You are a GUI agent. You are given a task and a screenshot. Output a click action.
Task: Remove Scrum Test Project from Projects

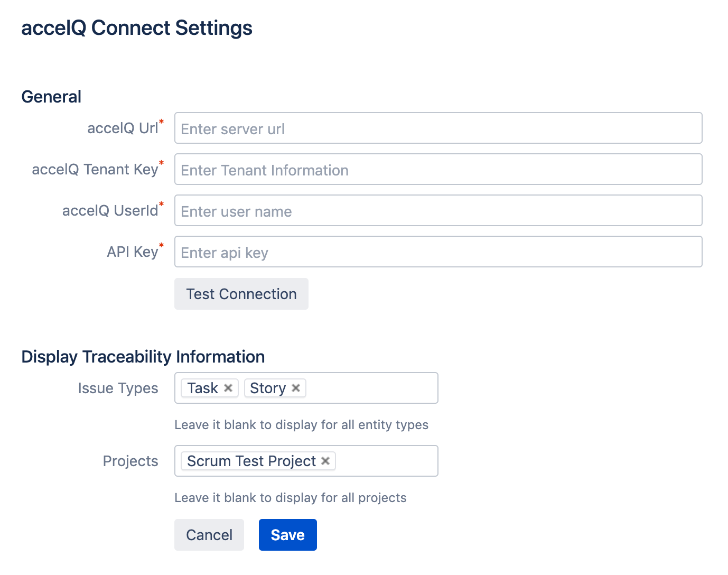click(325, 461)
